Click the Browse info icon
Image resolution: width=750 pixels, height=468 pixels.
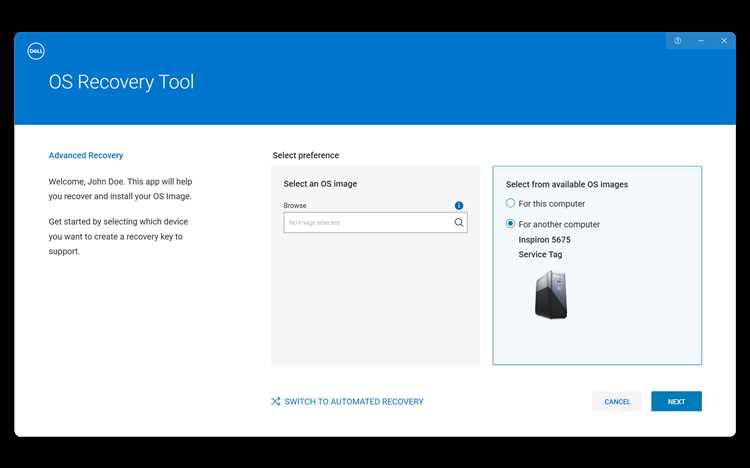pyautogui.click(x=459, y=205)
